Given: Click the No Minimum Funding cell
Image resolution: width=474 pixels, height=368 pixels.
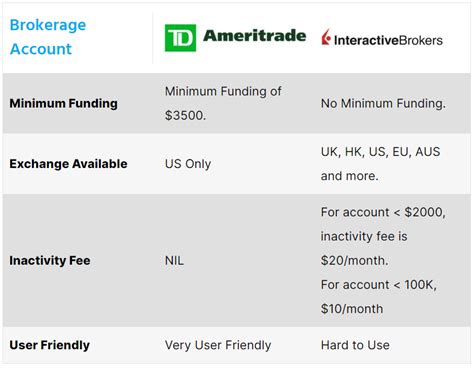Looking at the screenshot, I should pos(383,103).
